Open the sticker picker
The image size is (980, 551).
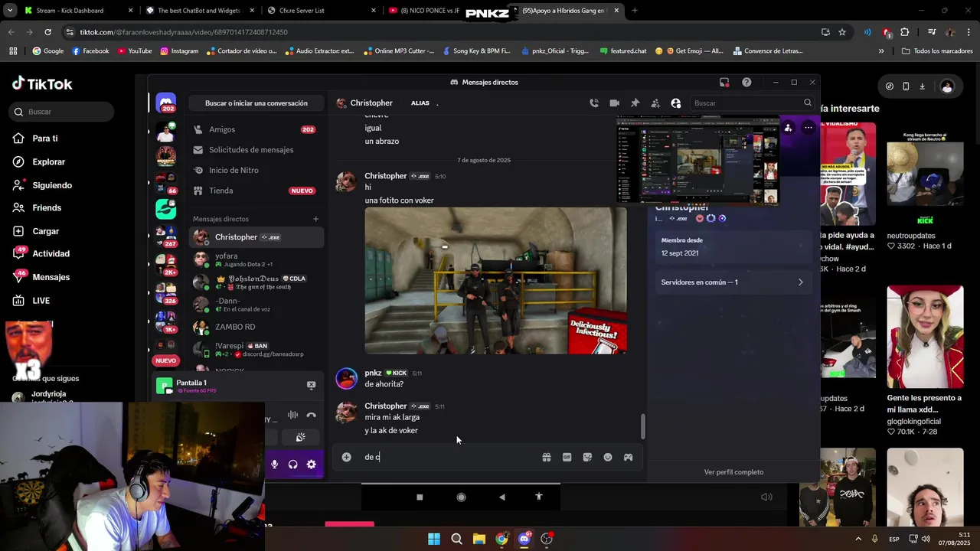587,457
